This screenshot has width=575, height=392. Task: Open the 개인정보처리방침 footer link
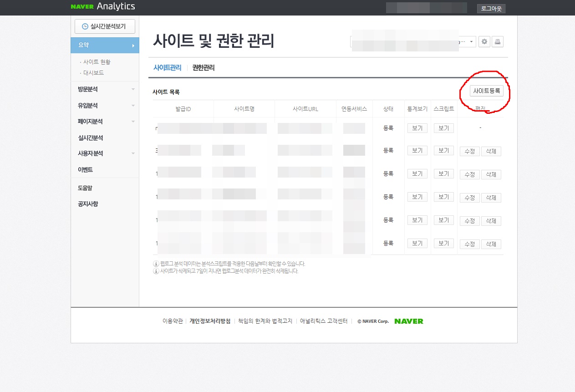pyautogui.click(x=209, y=321)
